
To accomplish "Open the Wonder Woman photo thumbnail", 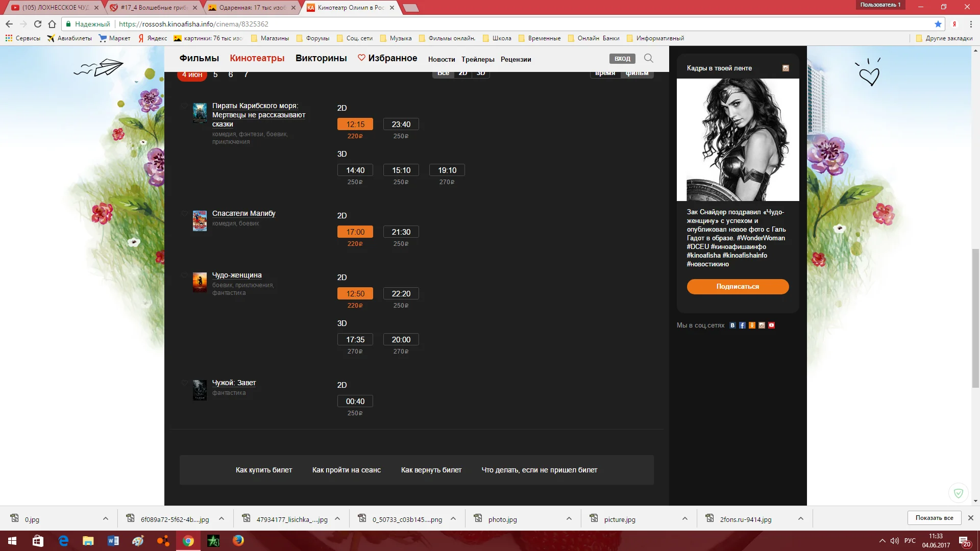I will 738,139.
